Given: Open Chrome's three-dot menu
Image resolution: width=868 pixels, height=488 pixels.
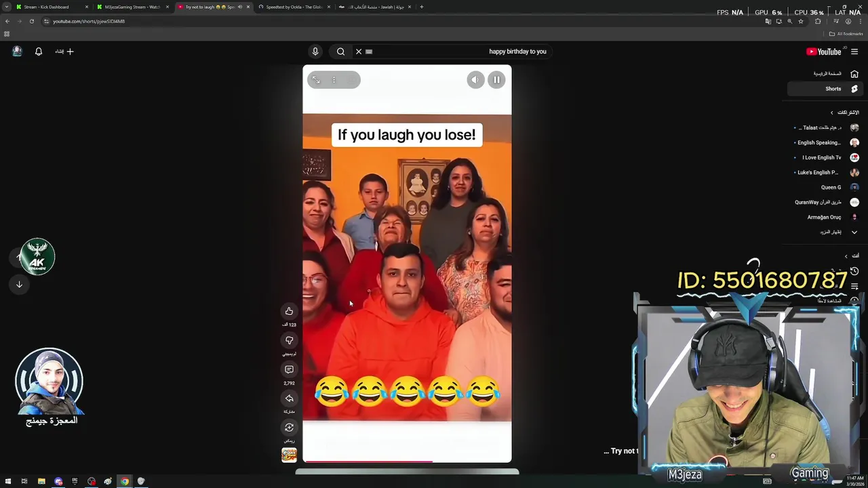Looking at the screenshot, I should click(861, 21).
